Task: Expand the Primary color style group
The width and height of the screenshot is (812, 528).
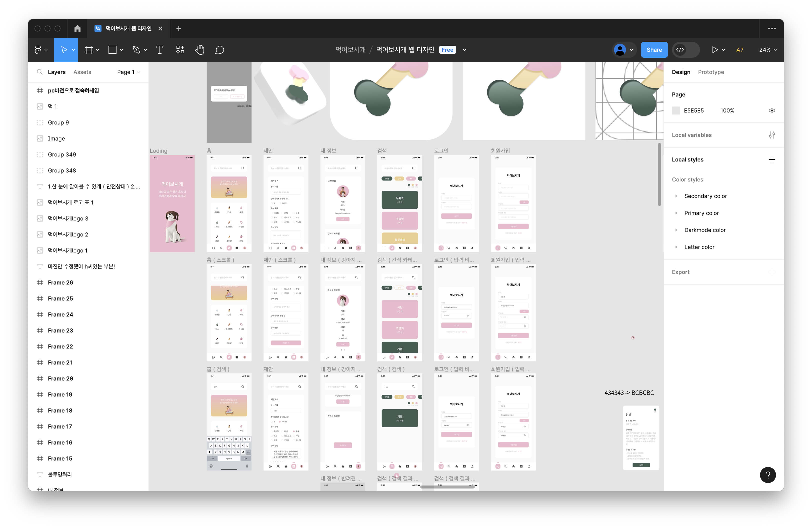Action: (x=676, y=213)
